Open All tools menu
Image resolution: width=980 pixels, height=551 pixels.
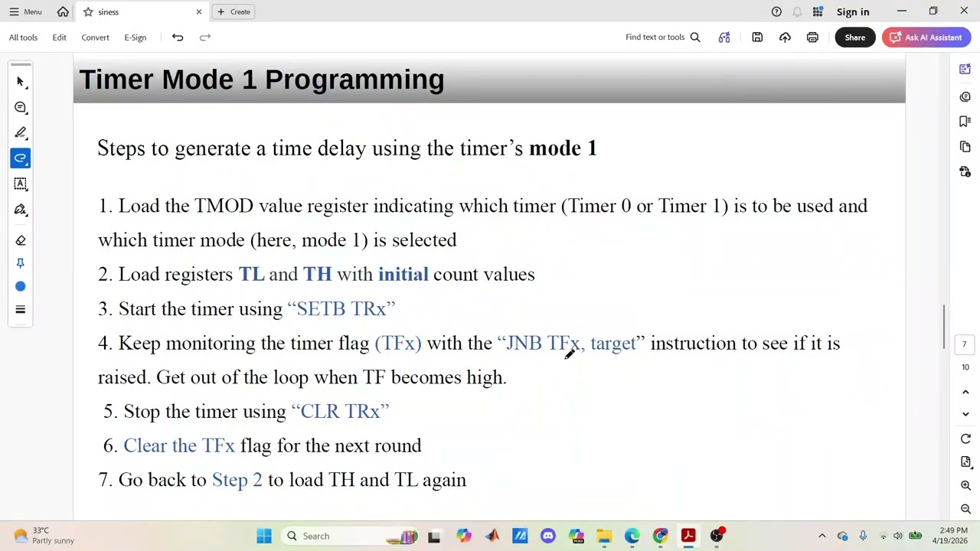click(x=23, y=37)
